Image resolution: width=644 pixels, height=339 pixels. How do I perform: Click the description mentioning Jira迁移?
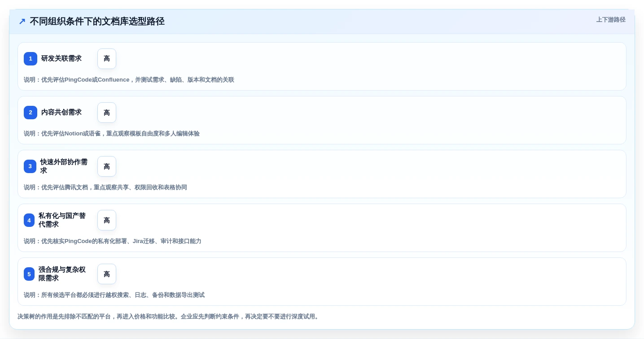coord(113,241)
